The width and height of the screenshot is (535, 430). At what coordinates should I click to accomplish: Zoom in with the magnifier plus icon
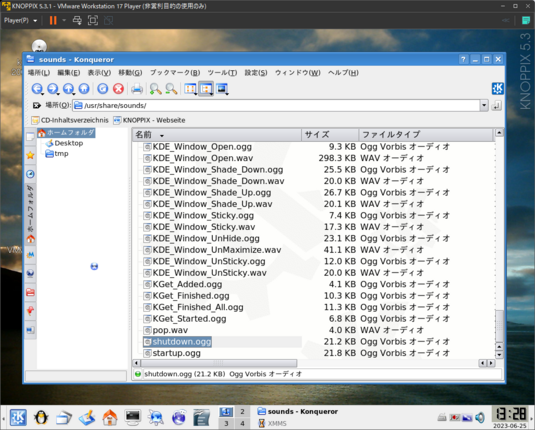[x=155, y=89]
